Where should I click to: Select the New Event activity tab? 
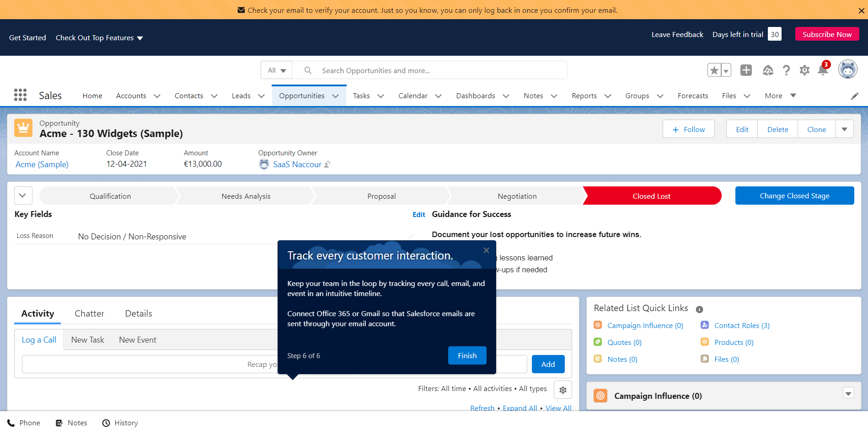click(138, 340)
